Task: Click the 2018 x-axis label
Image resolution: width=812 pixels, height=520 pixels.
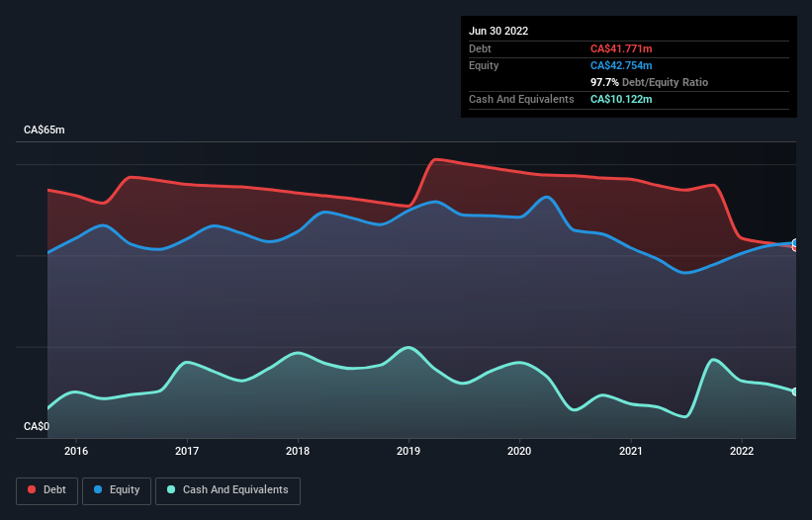Action: [x=298, y=451]
